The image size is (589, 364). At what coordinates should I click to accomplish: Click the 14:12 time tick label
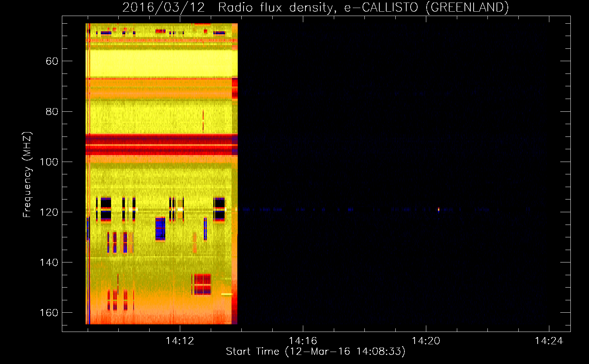[180, 341]
